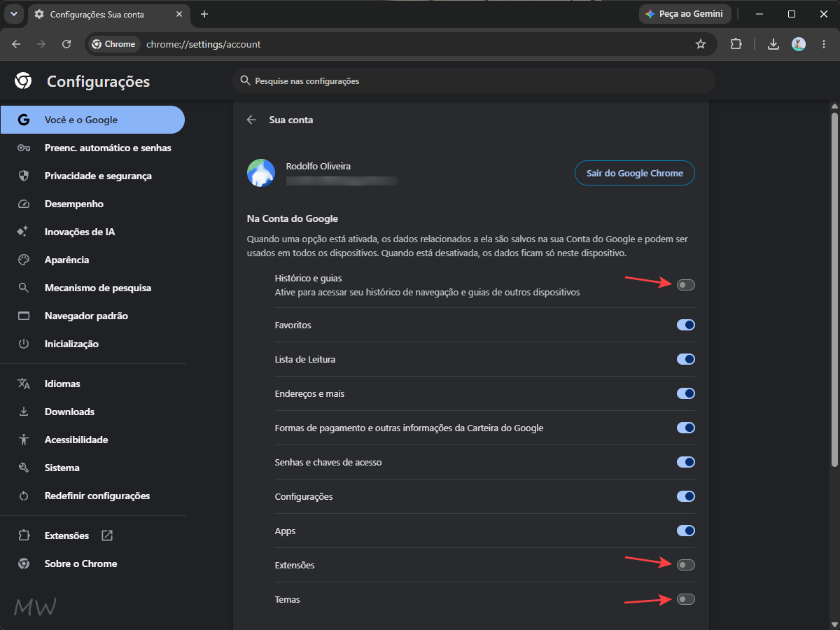The width and height of the screenshot is (840, 630).
Task: Click the Google G icon in sidebar
Action: click(24, 120)
